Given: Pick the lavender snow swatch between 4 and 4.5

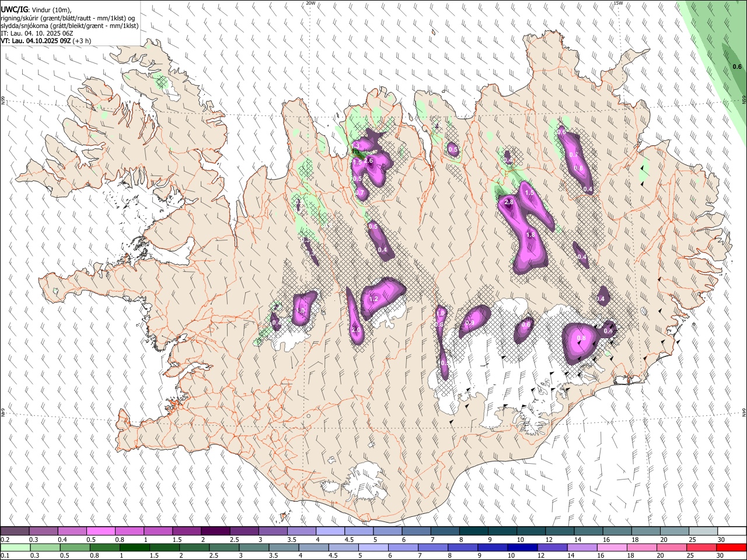Looking at the screenshot, I should coord(330,531).
